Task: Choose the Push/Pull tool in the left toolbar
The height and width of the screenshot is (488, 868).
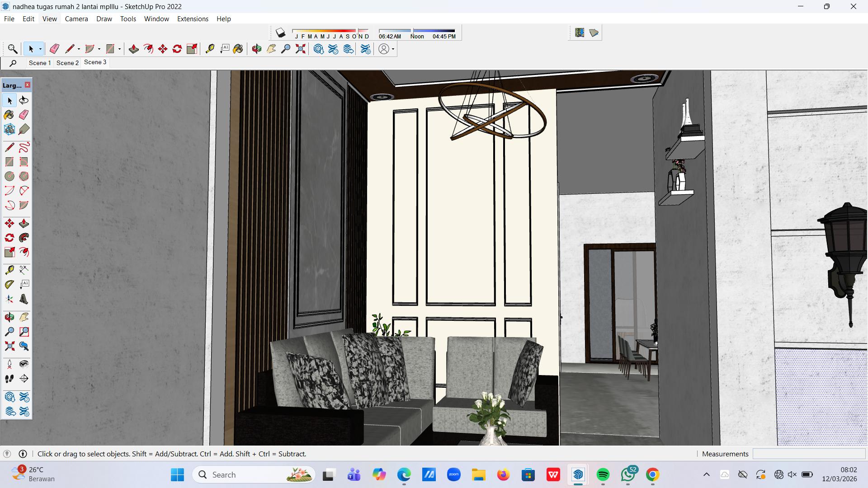Action: click(x=24, y=223)
